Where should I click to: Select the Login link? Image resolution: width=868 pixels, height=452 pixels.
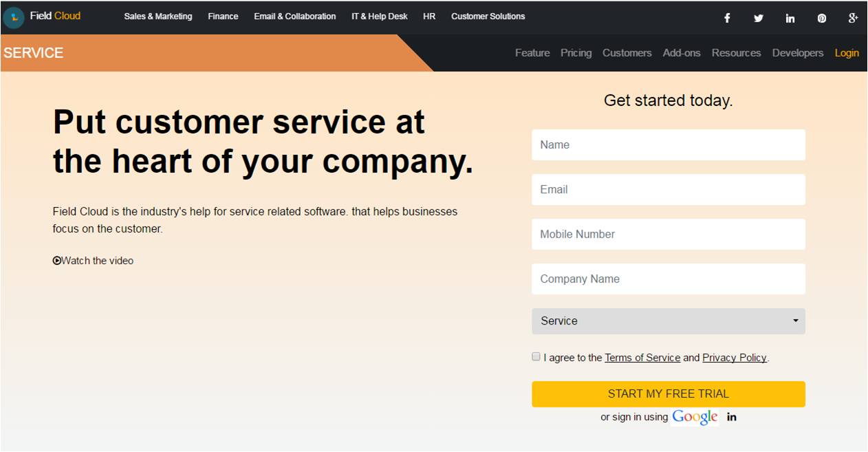pos(847,53)
